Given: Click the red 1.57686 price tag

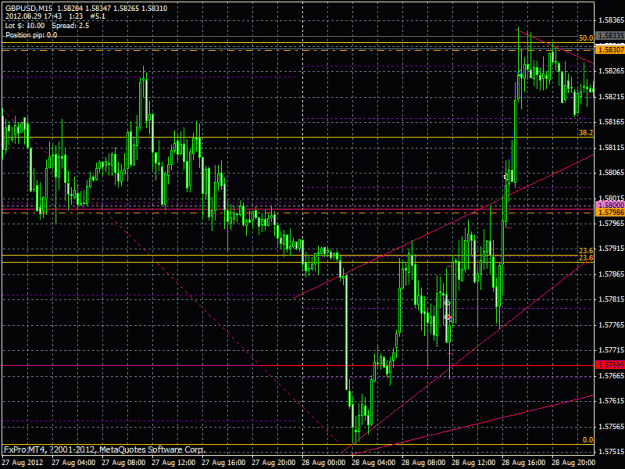Looking at the screenshot, I should (610, 365).
